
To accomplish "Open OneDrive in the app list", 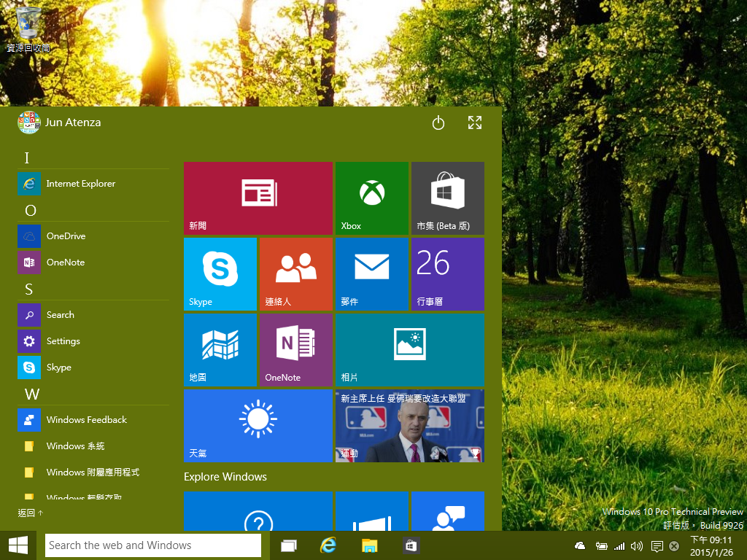I will click(93, 236).
